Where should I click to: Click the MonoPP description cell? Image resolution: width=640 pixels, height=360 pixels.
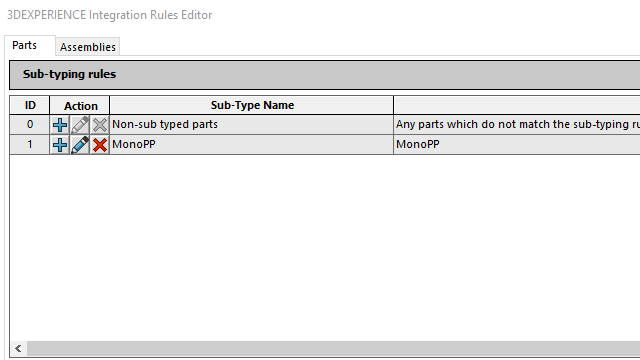coord(517,144)
